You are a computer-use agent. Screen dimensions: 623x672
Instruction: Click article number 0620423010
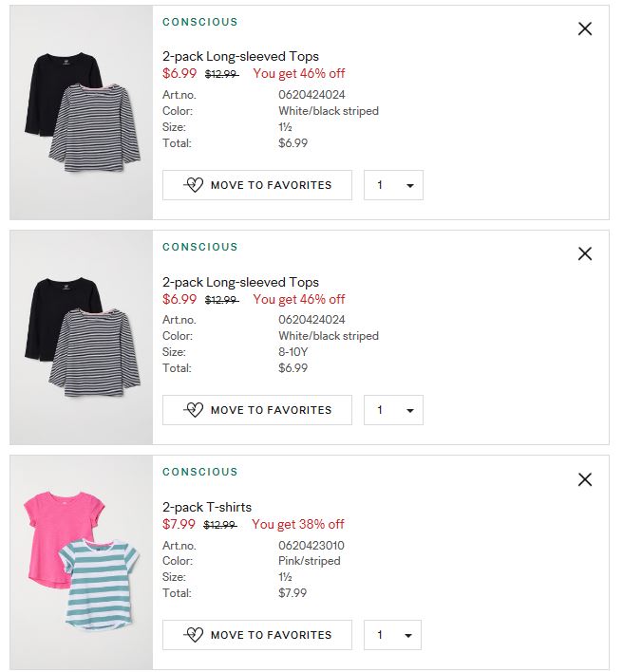pos(311,546)
